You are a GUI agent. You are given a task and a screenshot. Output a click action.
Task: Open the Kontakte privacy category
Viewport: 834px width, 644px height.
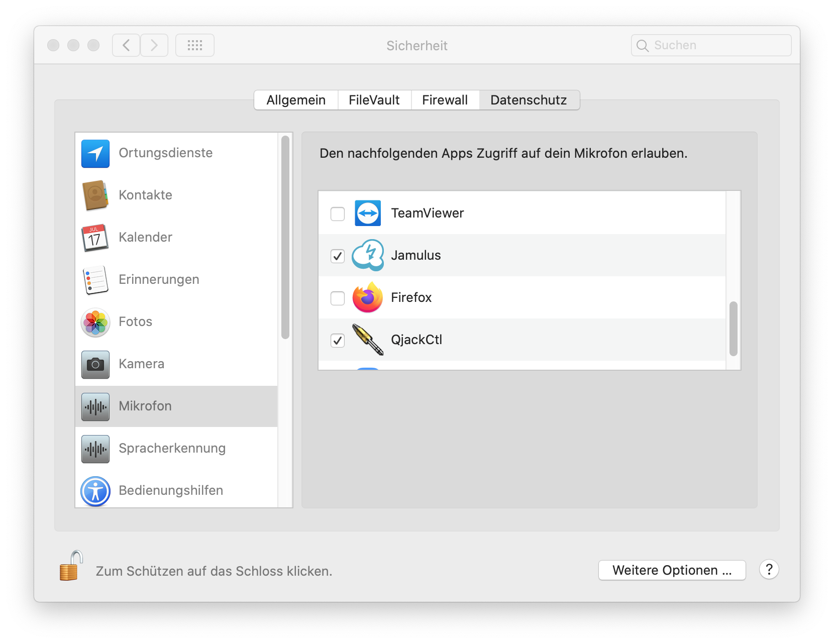[145, 195]
